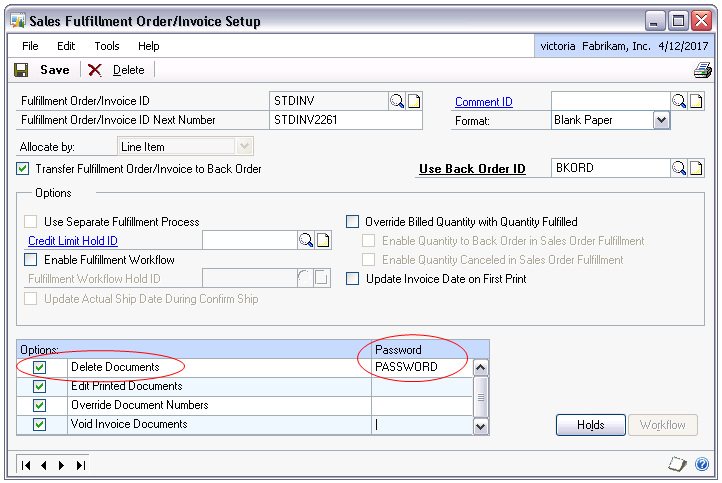Open the Tools menu

tap(107, 46)
